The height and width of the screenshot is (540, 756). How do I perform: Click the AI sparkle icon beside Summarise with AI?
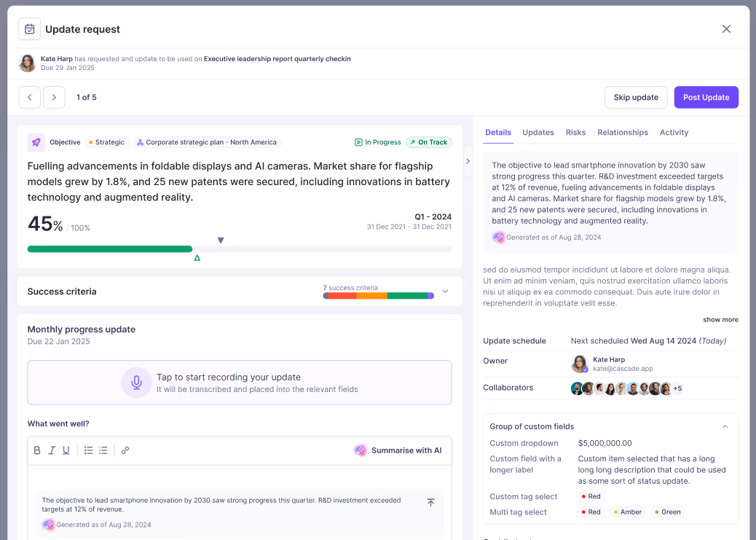tap(361, 450)
